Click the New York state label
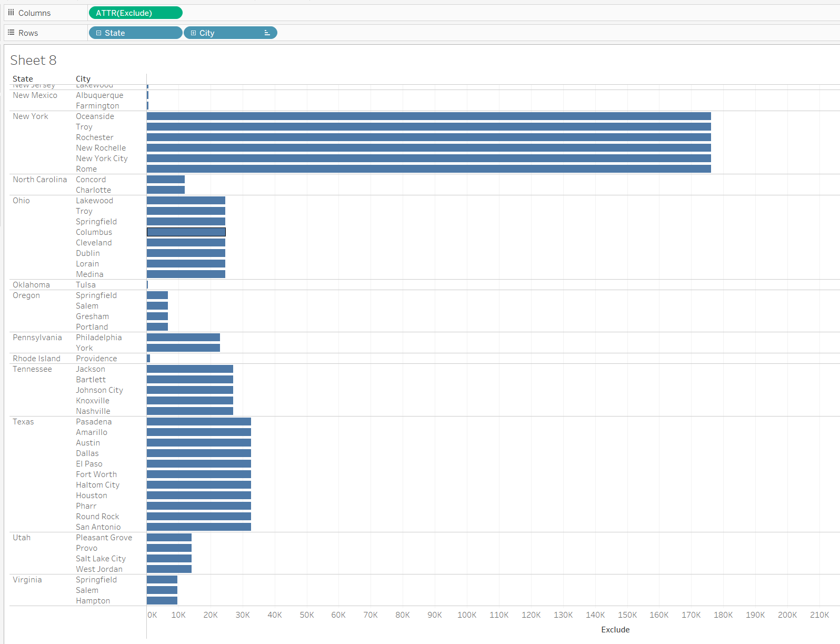The width and height of the screenshot is (840, 644). (x=31, y=116)
